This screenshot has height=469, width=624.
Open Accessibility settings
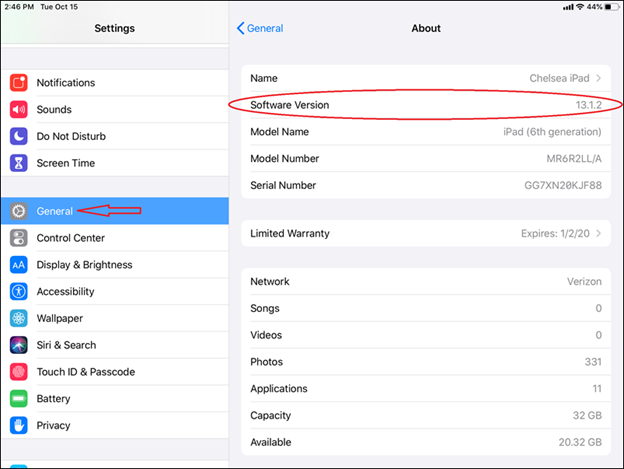pyautogui.click(x=115, y=292)
